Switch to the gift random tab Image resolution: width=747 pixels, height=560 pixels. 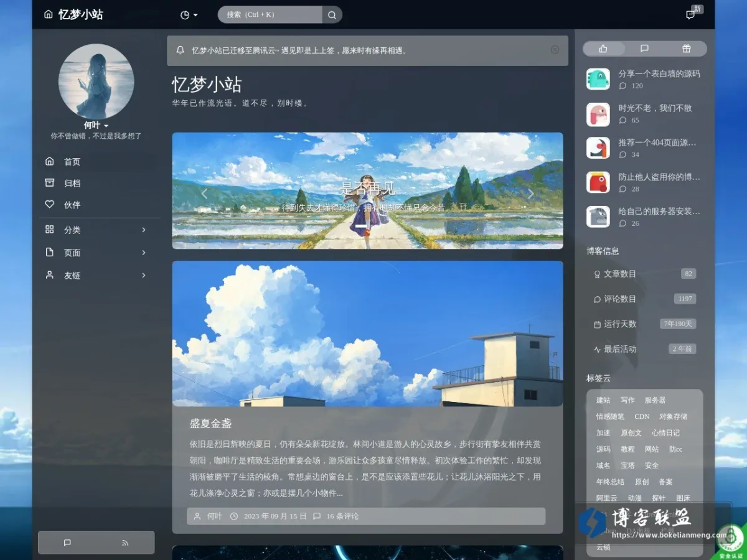[686, 49]
